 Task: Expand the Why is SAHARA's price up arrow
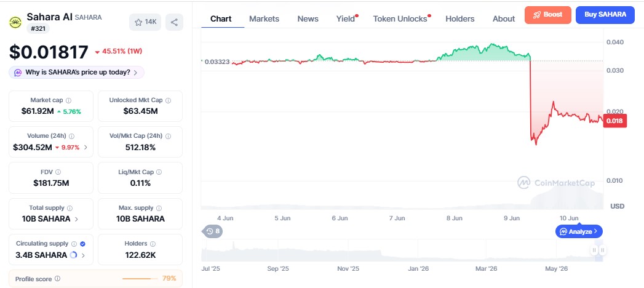(135, 73)
